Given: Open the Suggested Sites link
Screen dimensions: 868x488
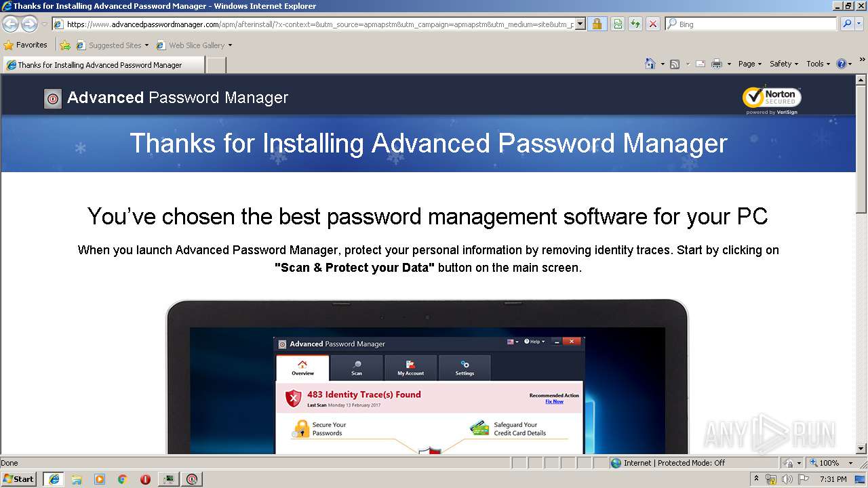Looking at the screenshot, I should point(112,45).
